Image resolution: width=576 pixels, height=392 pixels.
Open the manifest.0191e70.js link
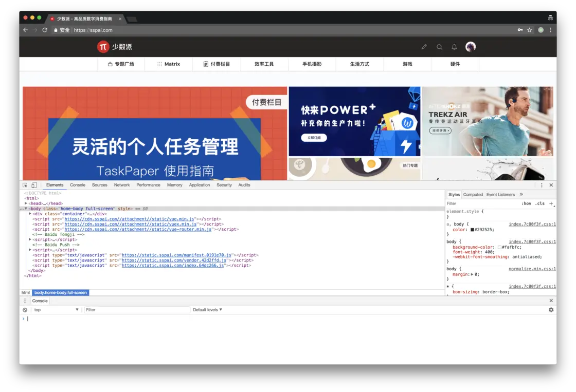click(177, 255)
